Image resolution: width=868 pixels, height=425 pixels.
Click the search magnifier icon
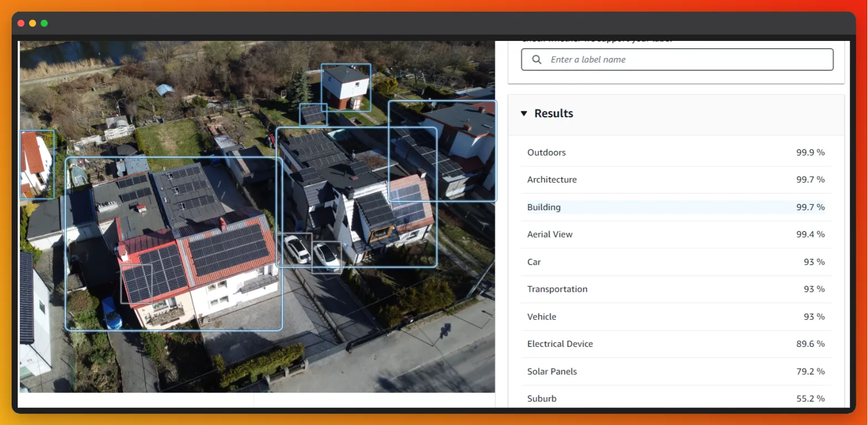(x=536, y=59)
